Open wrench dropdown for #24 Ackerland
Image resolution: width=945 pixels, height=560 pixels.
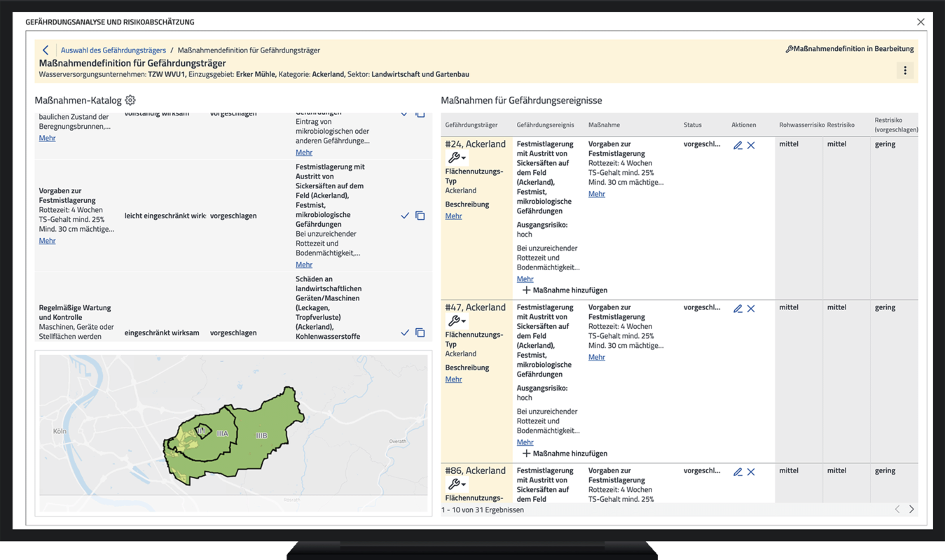[x=457, y=158]
